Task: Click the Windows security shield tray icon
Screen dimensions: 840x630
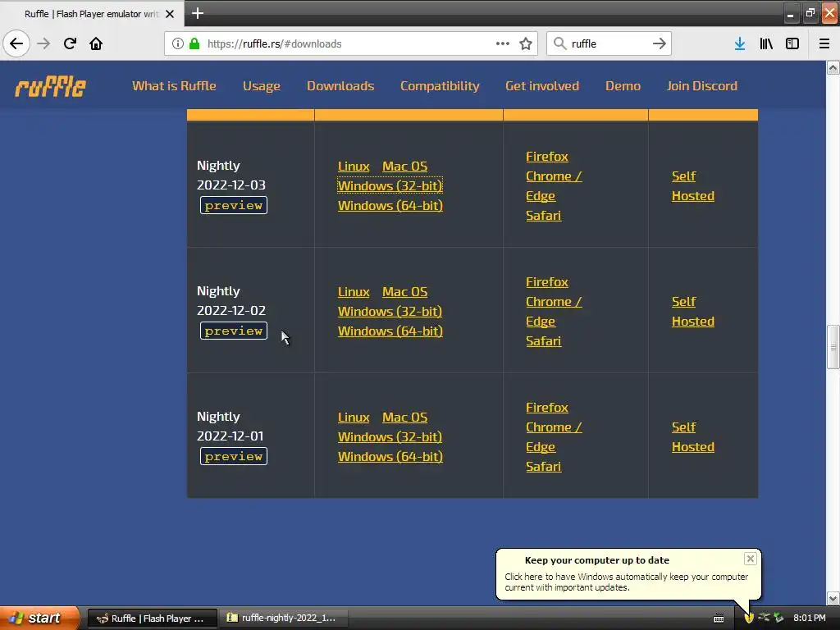Action: coord(749,618)
